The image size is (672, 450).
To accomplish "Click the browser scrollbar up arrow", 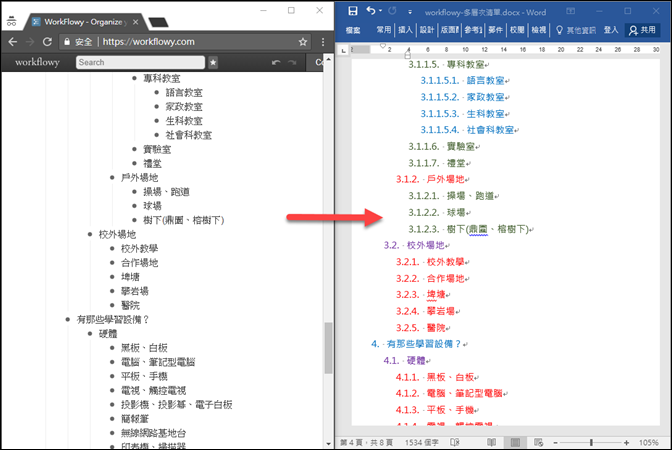I will pyautogui.click(x=328, y=59).
